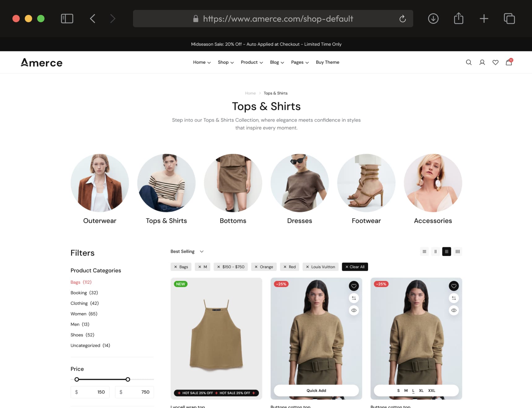
Task: Select the four-column grid layout icon
Action: [x=457, y=252]
